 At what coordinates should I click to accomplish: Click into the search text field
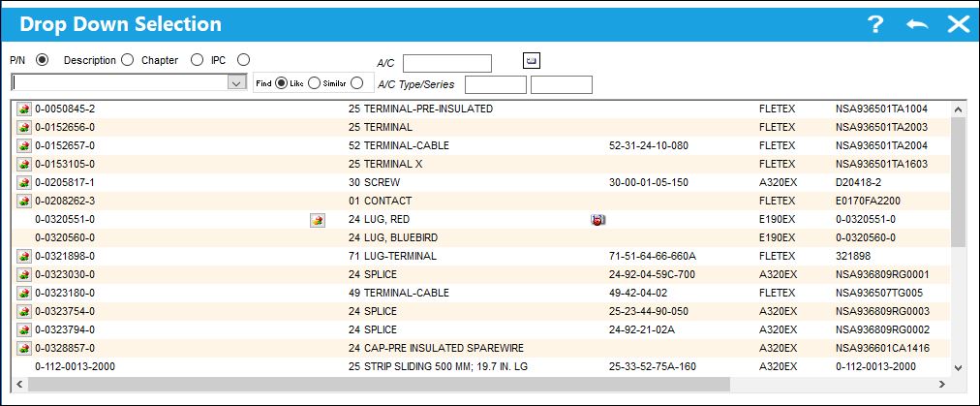119,82
